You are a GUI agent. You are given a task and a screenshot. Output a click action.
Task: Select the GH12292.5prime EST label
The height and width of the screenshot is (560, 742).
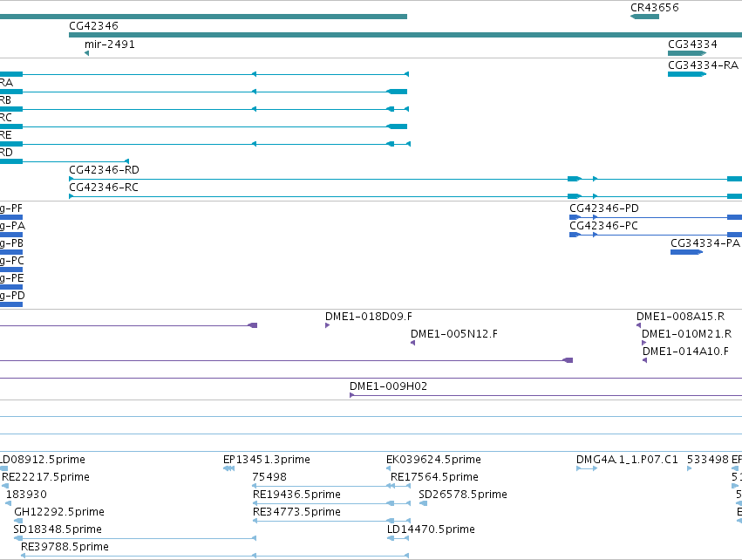tap(59, 512)
